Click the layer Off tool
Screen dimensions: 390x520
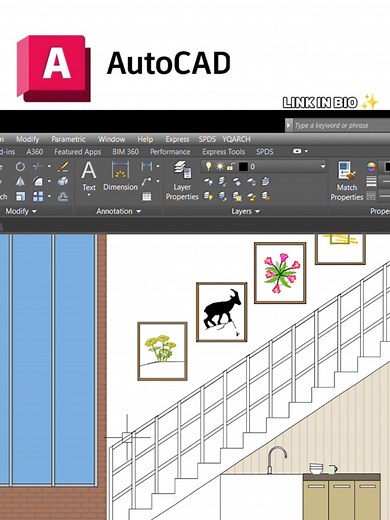pos(208,181)
